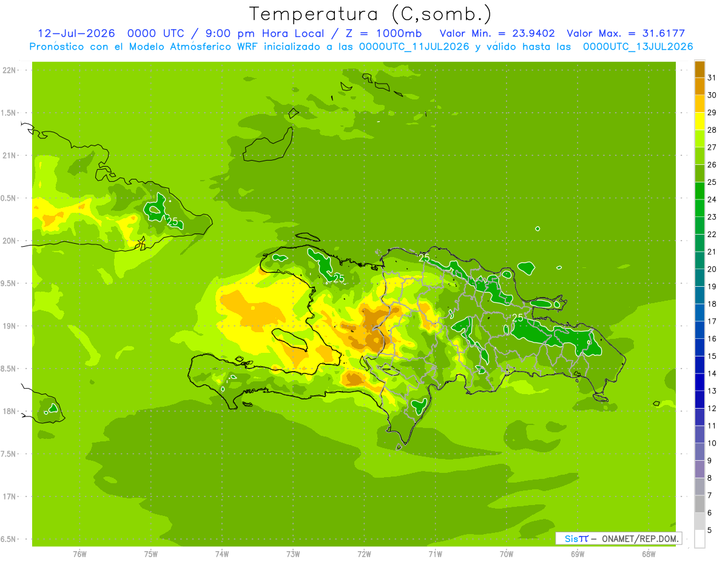
Task: Click the legend swatch between 30 and 31
Action: point(699,85)
